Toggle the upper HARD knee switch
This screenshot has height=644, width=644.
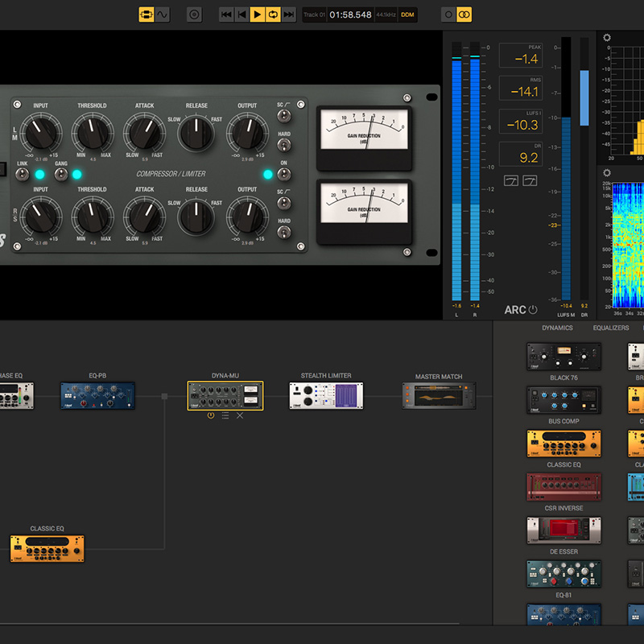point(283,146)
